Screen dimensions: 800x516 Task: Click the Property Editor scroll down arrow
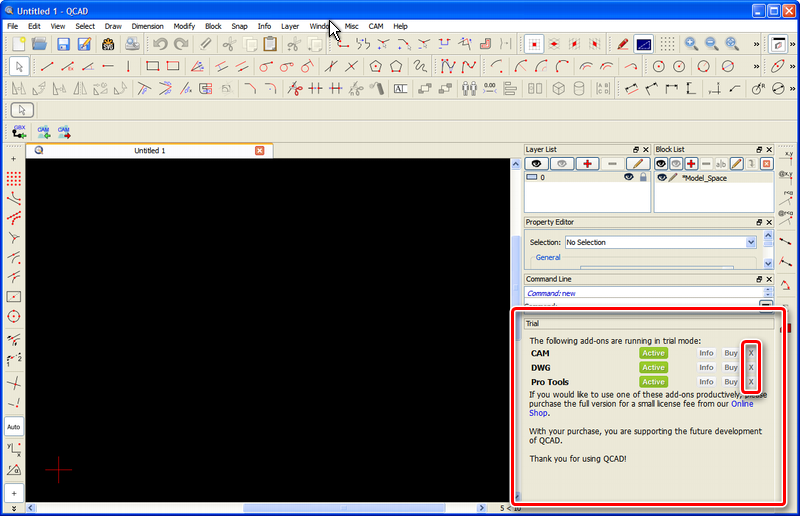point(768,263)
